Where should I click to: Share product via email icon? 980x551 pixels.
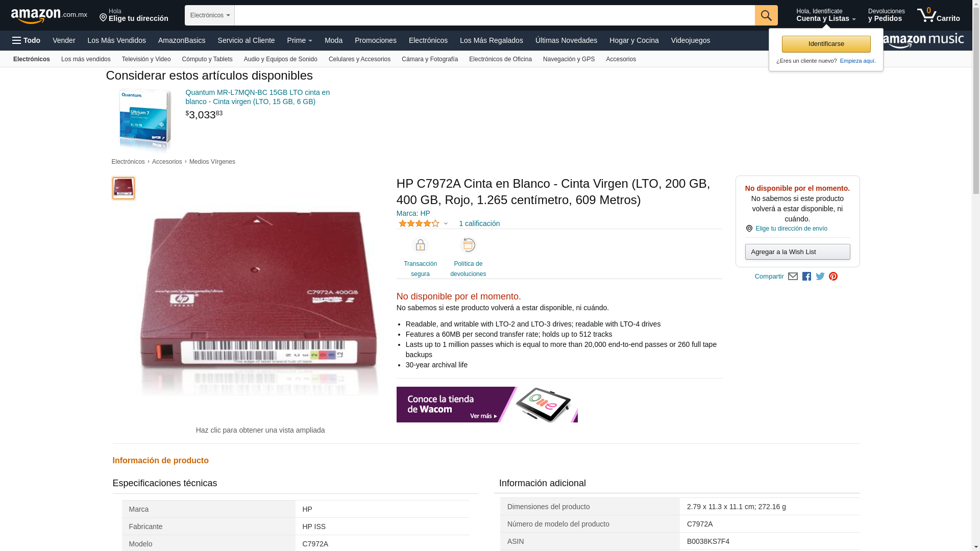[x=793, y=277]
